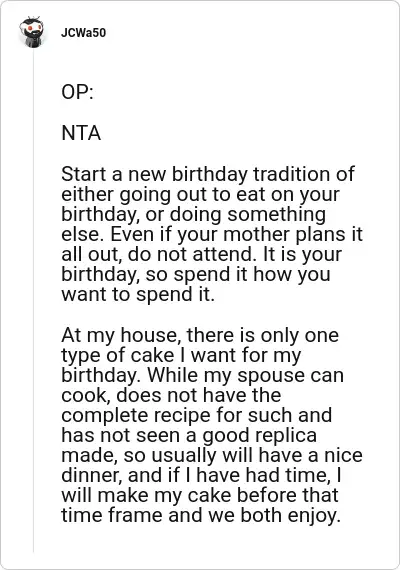The image size is (400, 570).
Task: Click the line starting 'either going out to eat'
Action: click(200, 194)
